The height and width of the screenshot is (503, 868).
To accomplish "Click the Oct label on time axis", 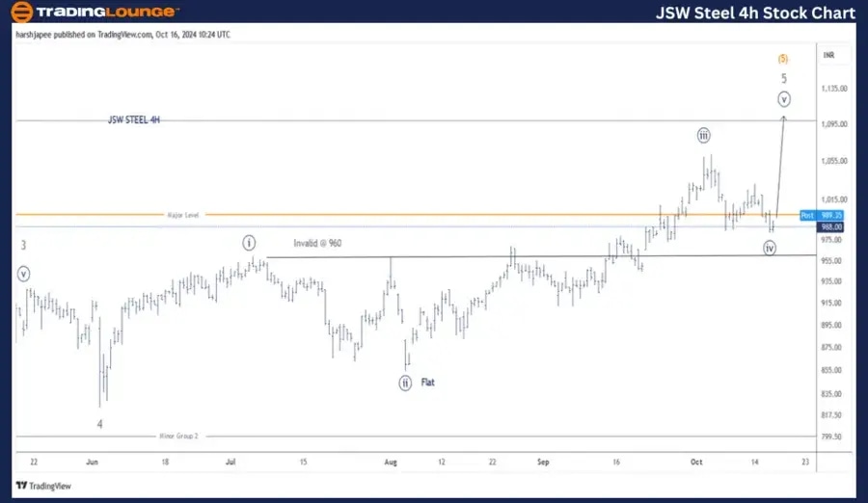I will [696, 463].
